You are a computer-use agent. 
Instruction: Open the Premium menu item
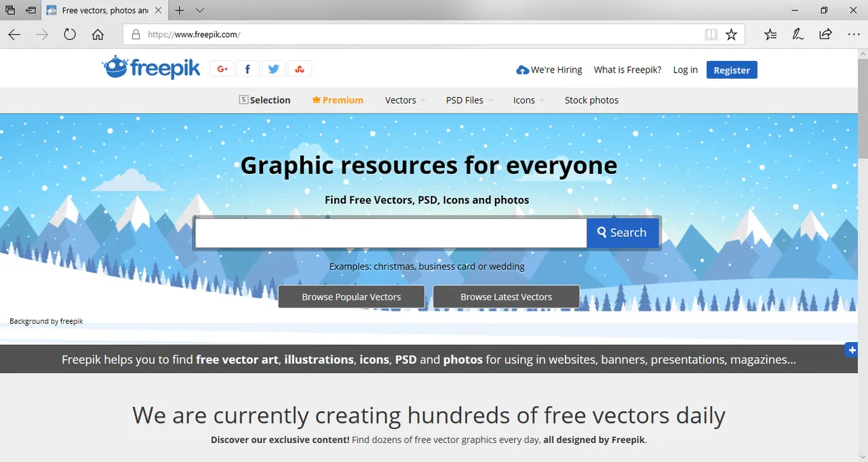point(338,100)
